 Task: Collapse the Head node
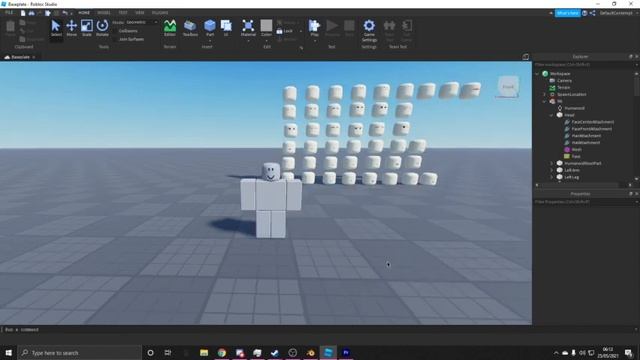551,116
